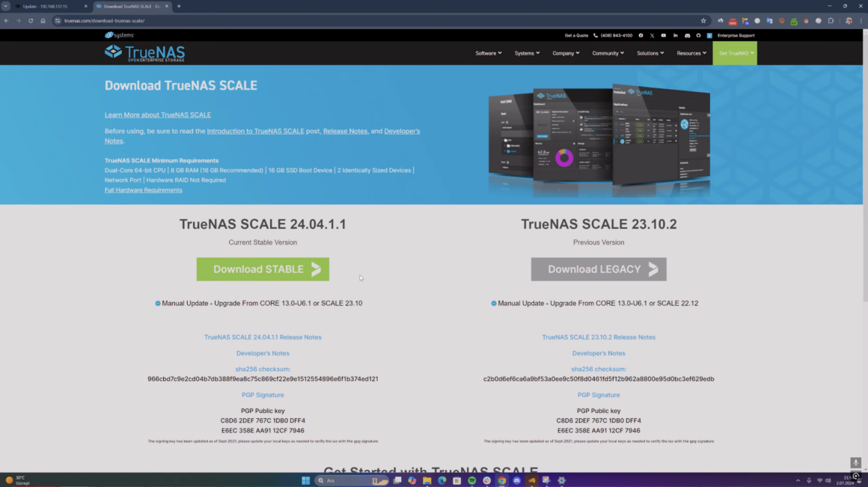
Task: Open File Explorer from taskbar
Action: pos(427,480)
